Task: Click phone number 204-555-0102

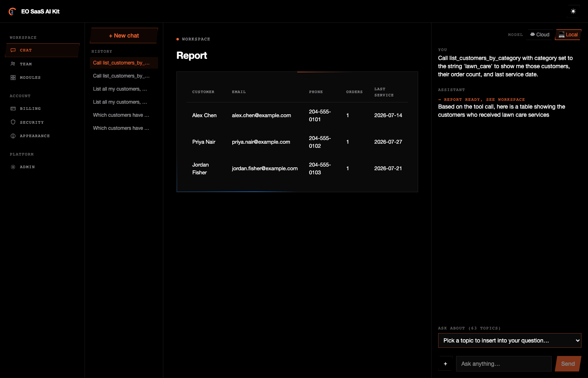Action: pos(320,142)
